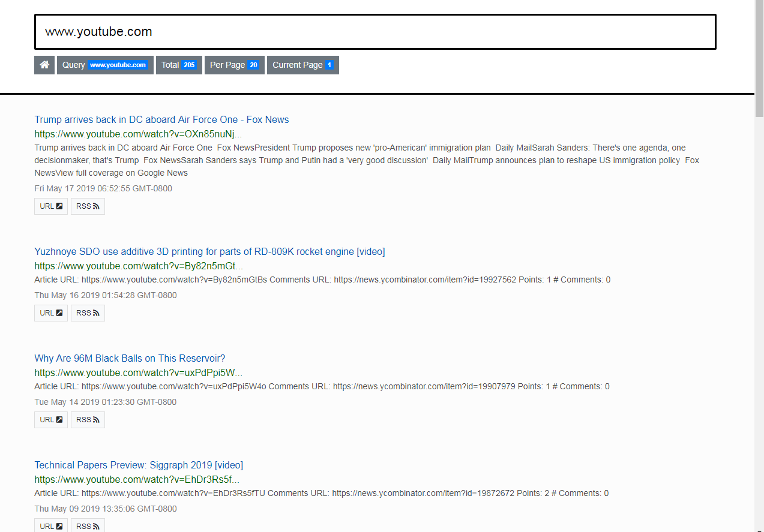Click RSS button under the Siggraph 2019 result

(88, 525)
